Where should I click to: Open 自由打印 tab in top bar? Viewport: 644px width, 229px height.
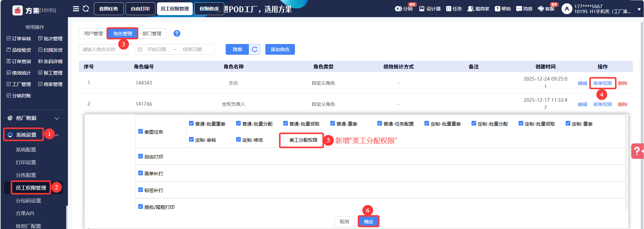pos(140,9)
